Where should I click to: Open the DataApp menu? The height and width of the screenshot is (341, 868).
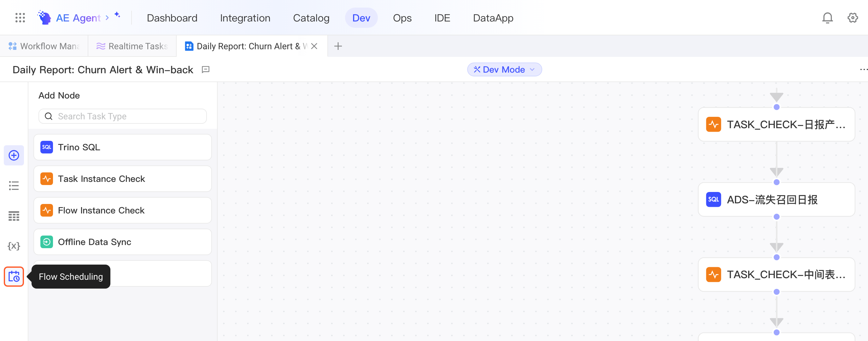(x=493, y=18)
